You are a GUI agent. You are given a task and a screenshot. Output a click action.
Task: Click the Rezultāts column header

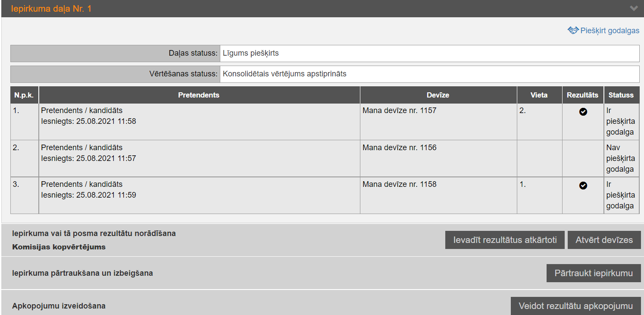pyautogui.click(x=582, y=95)
